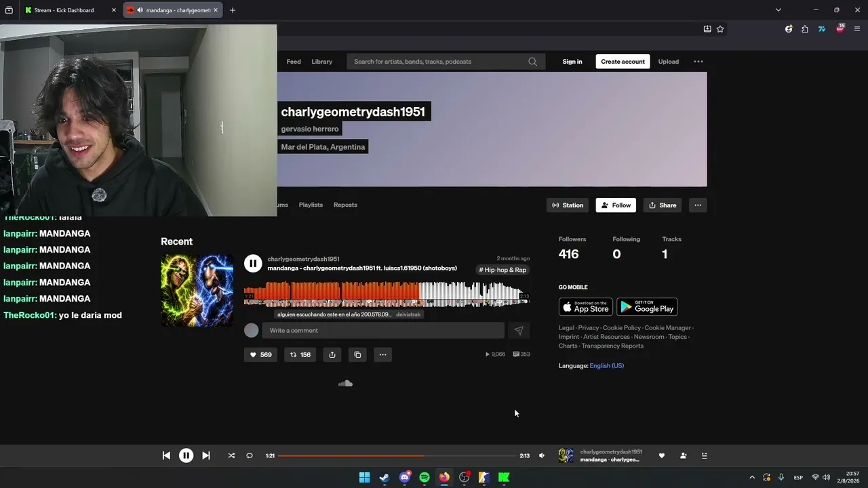Seek within the track waveform

tap(387, 296)
